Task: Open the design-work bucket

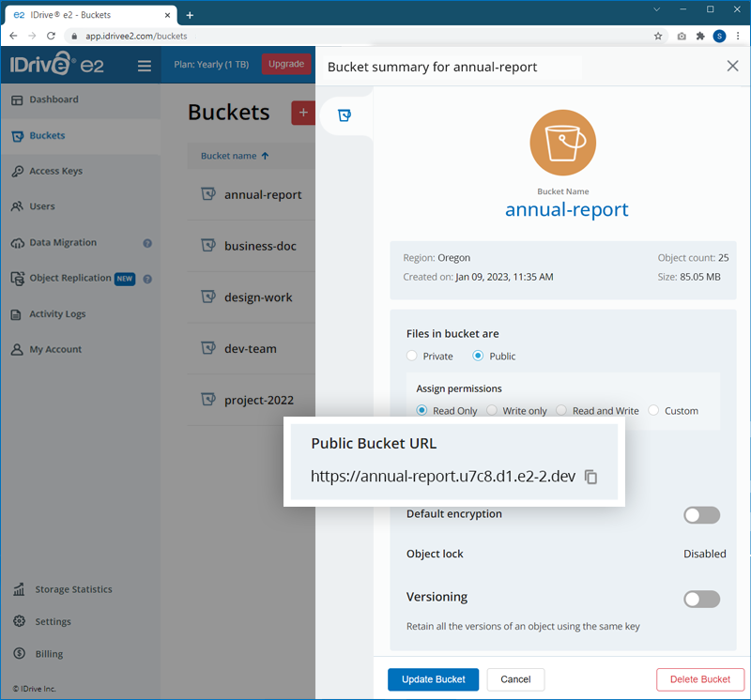Action: pyautogui.click(x=258, y=297)
